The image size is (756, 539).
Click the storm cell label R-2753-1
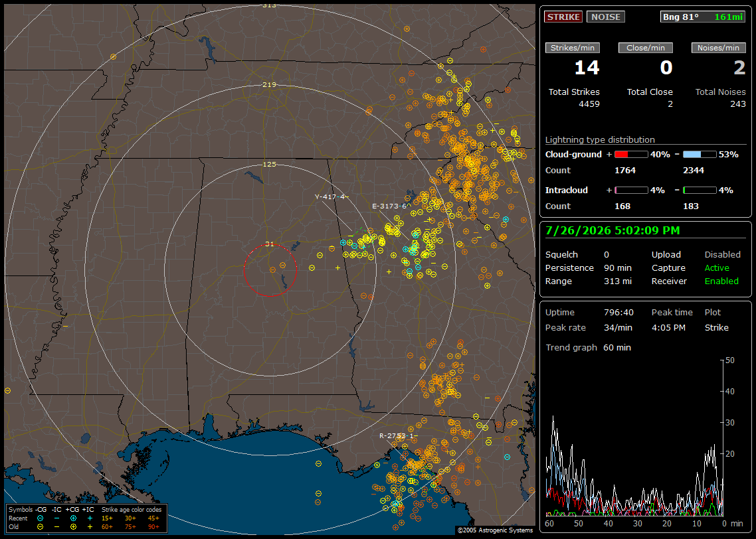397,435
